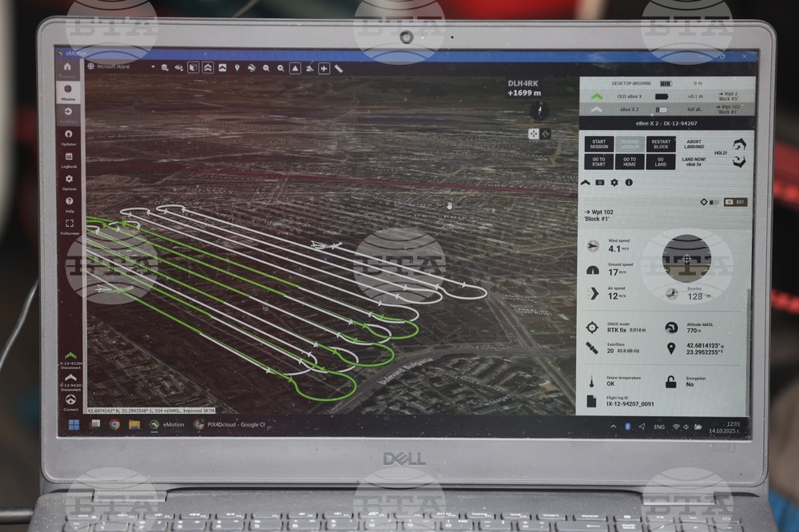Toggle the airplane tracking button in toolbar
The width and height of the screenshot is (799, 532).
coord(324,69)
